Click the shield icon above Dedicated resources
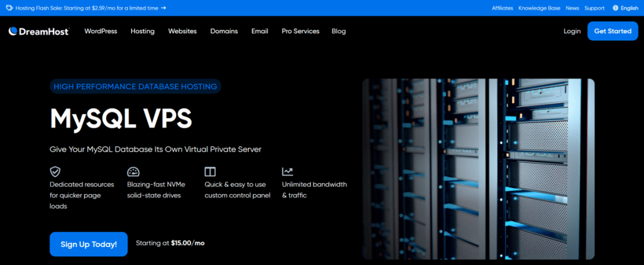Viewport: 644px width, 265px height. (55, 171)
